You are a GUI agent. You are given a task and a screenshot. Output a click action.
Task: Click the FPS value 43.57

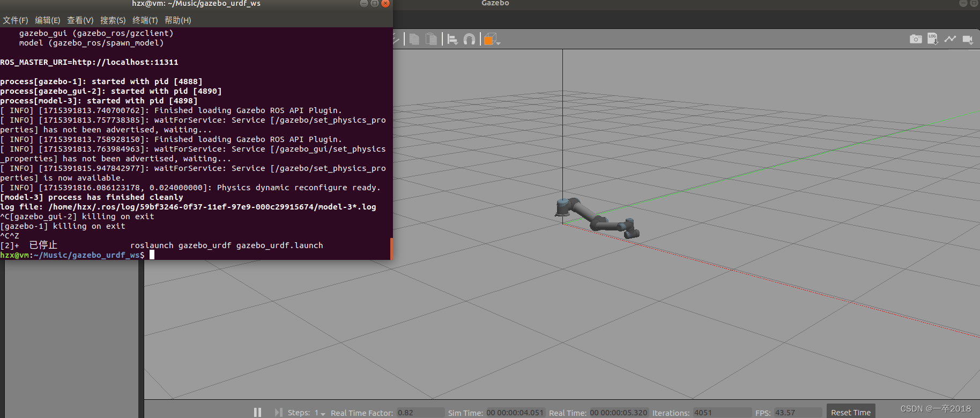coord(797,413)
